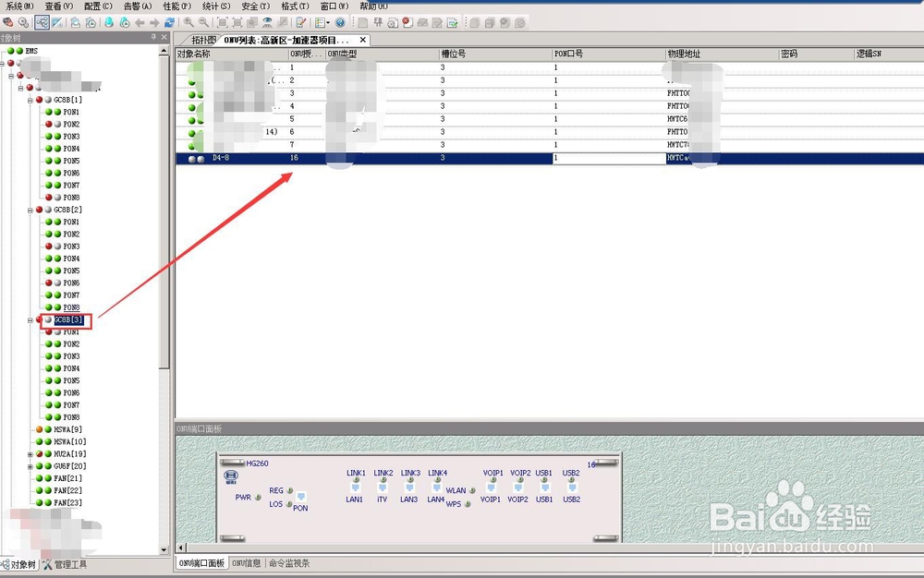Sort by 逻辑SN column header

[x=889, y=54]
